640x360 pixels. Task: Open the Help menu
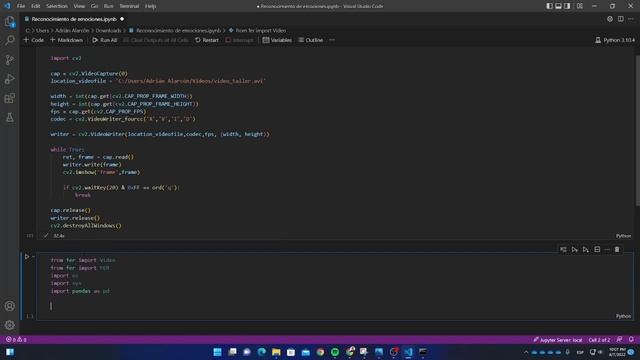tap(151, 6)
